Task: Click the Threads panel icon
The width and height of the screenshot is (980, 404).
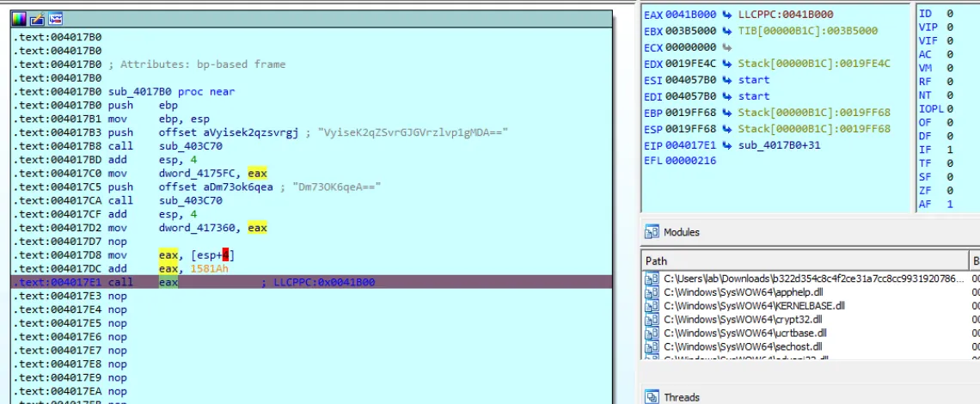Action: (652, 397)
